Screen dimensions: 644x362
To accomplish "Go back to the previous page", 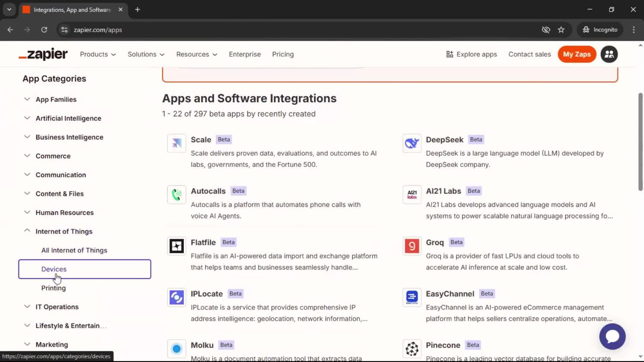I will (x=10, y=30).
